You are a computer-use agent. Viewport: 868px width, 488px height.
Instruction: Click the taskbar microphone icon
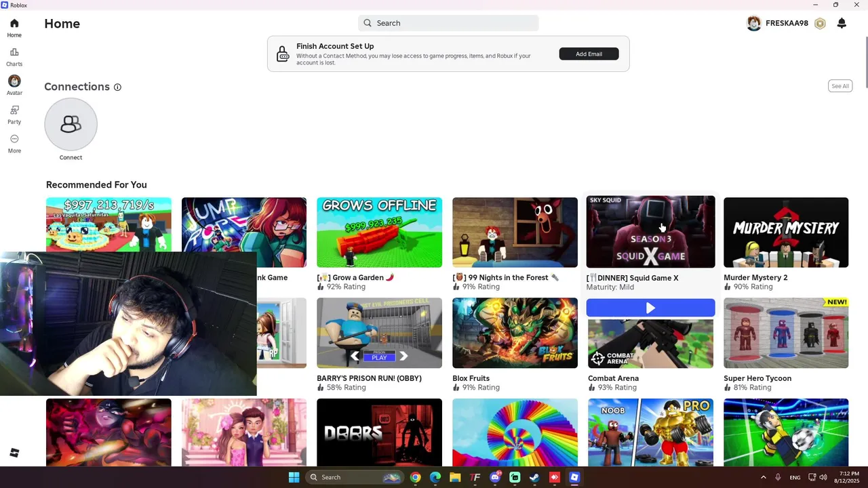[x=778, y=477]
